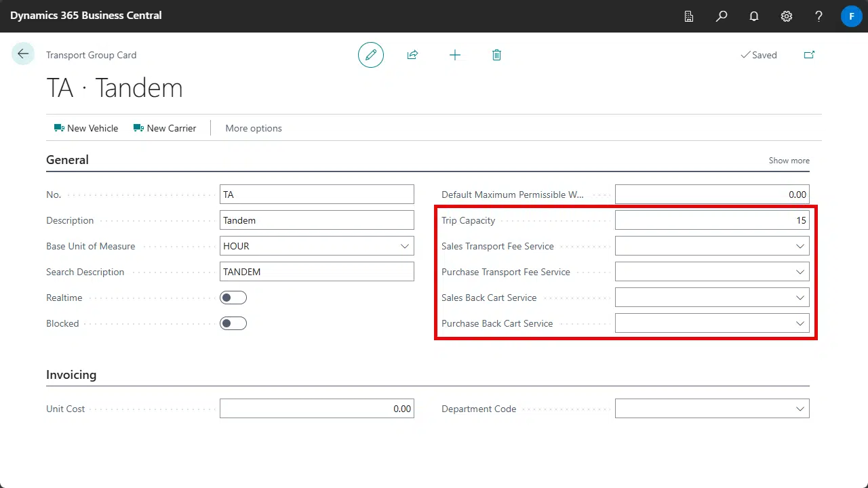Open the settings gear icon

(x=787, y=16)
